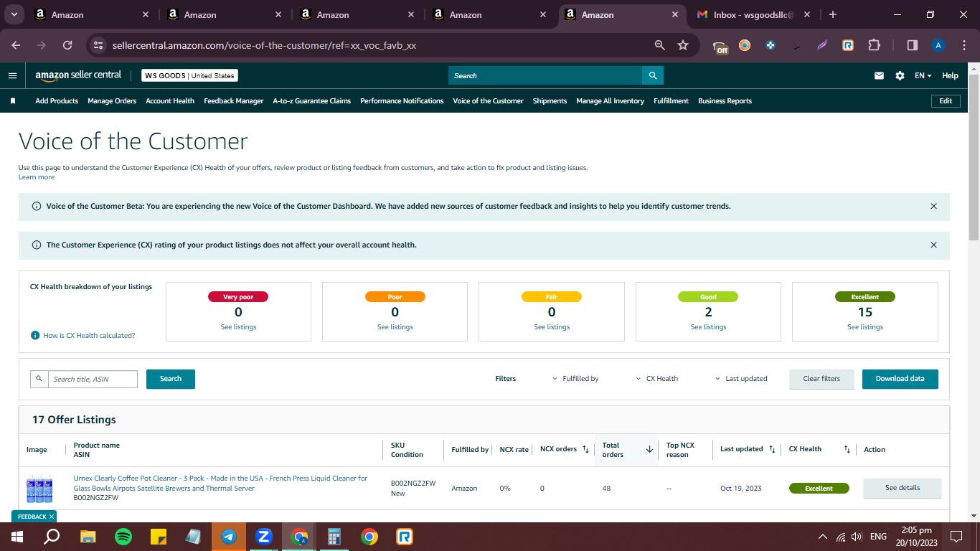Show hidden system tray icons chevron
Screen dimensions: 980x551
pos(823,537)
